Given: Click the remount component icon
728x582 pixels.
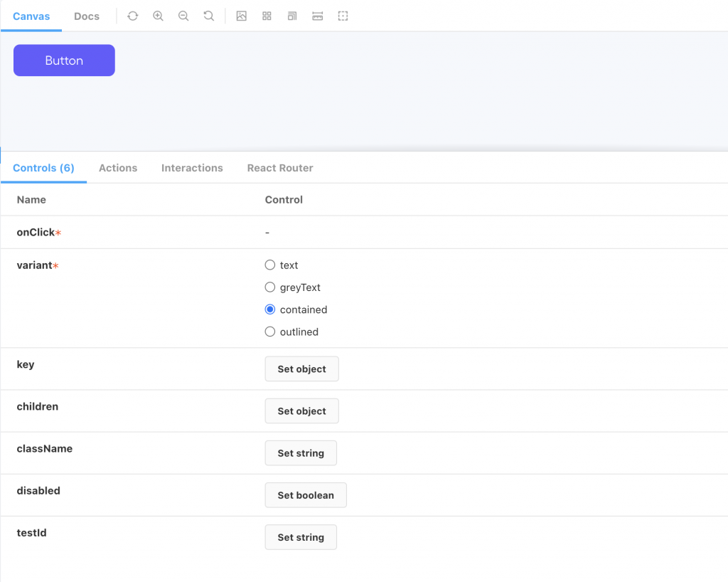Looking at the screenshot, I should [133, 16].
